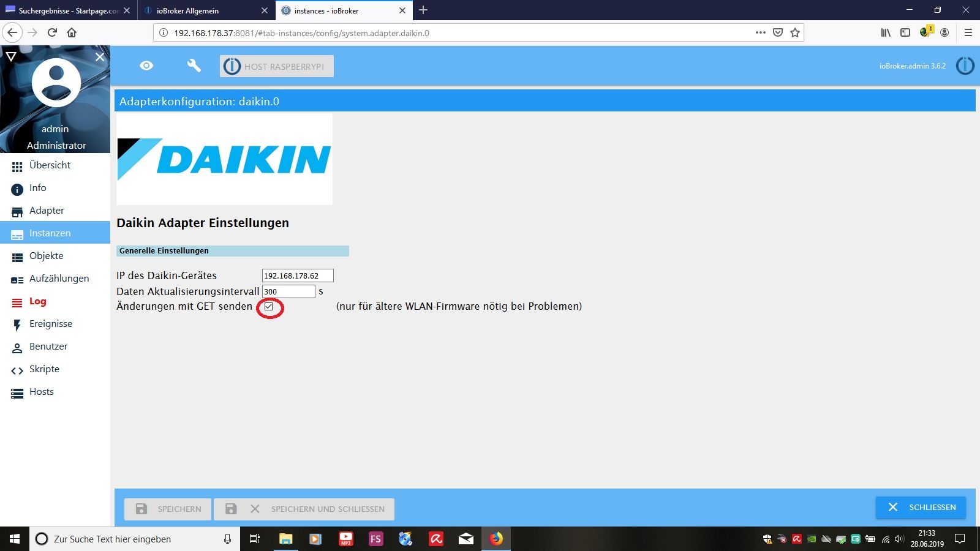Close the ioBroker Allgemein tab
The width and height of the screenshot is (980, 551).
(x=265, y=10)
